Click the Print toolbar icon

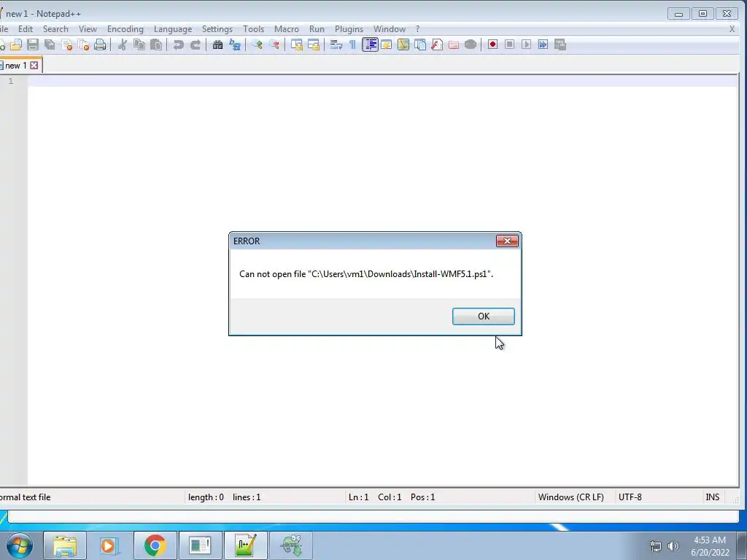pos(100,44)
